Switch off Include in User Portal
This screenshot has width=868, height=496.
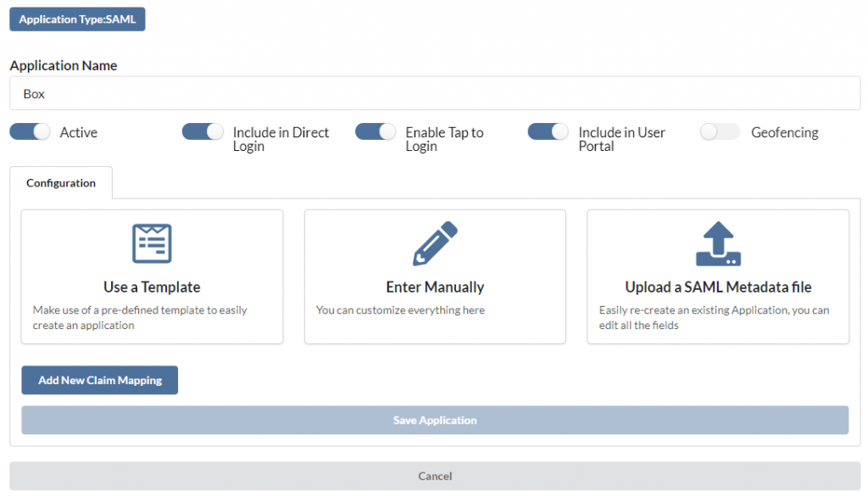pyautogui.click(x=548, y=131)
